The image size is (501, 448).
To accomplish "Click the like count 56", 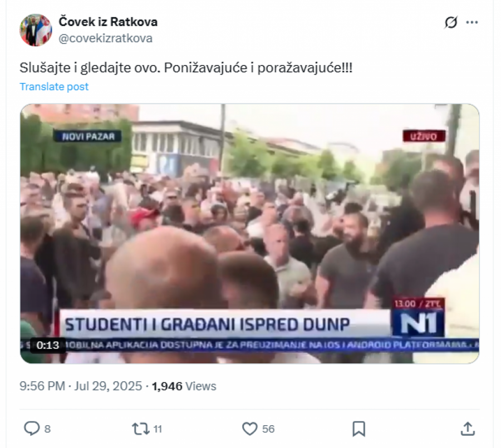I will [x=268, y=429].
